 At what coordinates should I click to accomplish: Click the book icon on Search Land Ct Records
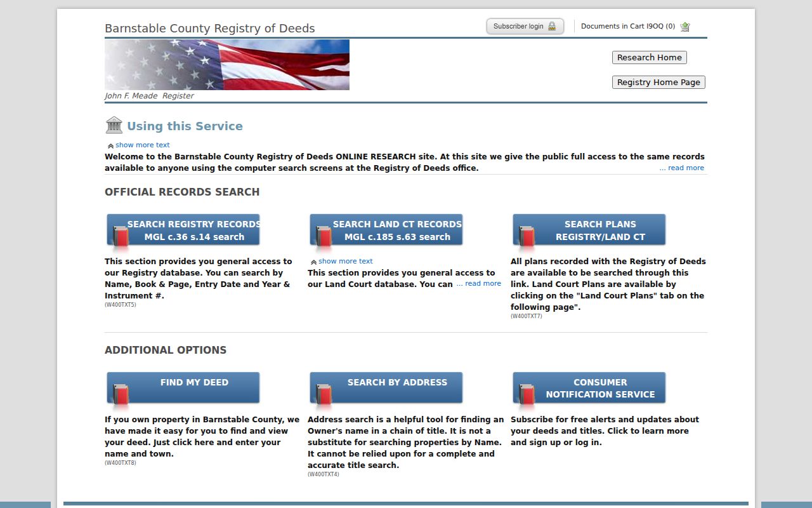[324, 237]
